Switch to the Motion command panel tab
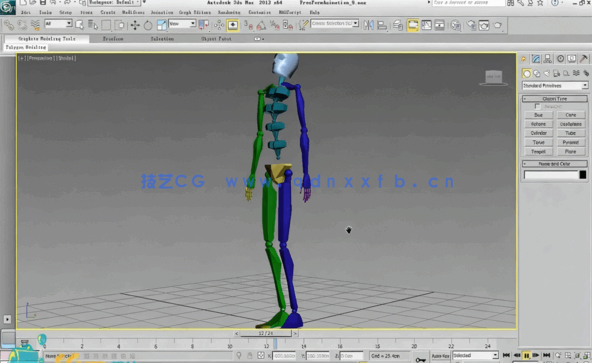 [560, 59]
